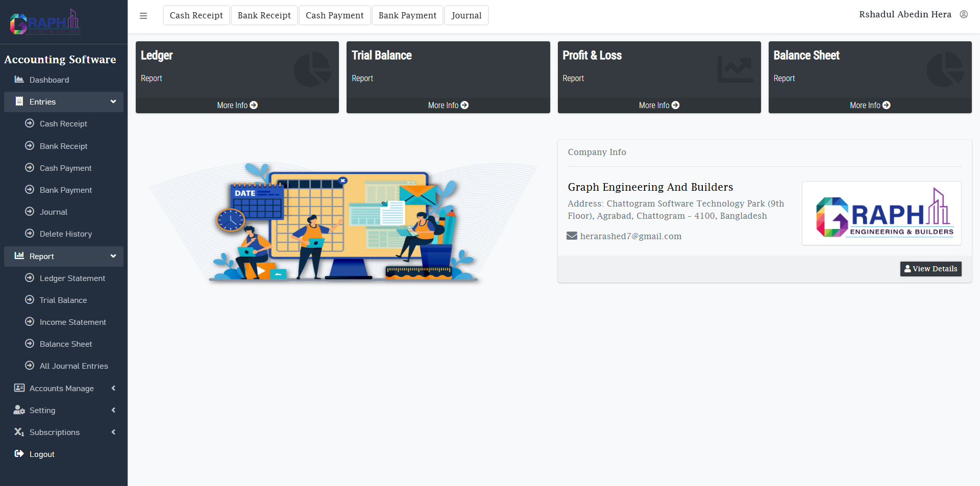Click the View Details button
The image size is (980, 486).
pyautogui.click(x=930, y=269)
